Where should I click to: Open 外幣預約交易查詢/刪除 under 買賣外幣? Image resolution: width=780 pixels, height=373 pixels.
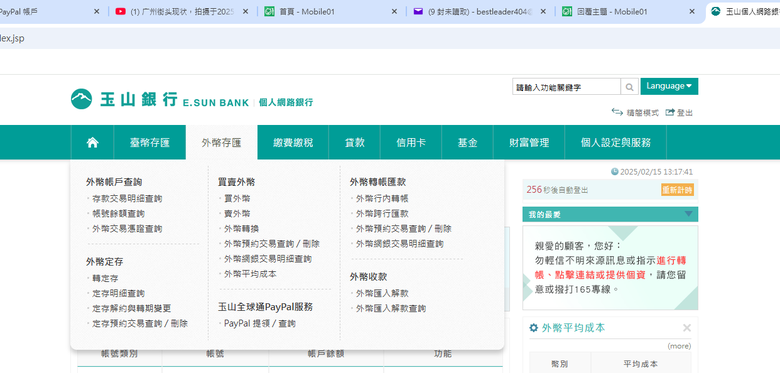[x=272, y=244]
